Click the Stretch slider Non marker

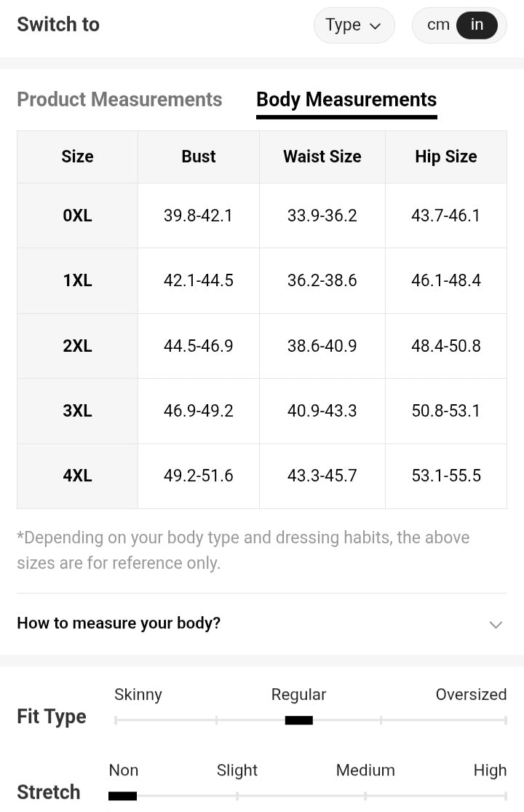(x=122, y=796)
